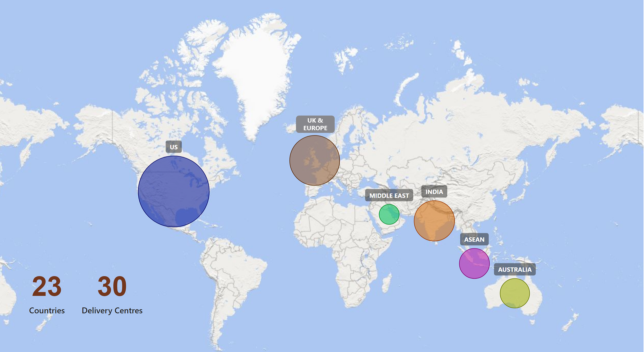Select the brown UK & Europe bubble
The height and width of the screenshot is (352, 644).
(x=314, y=160)
